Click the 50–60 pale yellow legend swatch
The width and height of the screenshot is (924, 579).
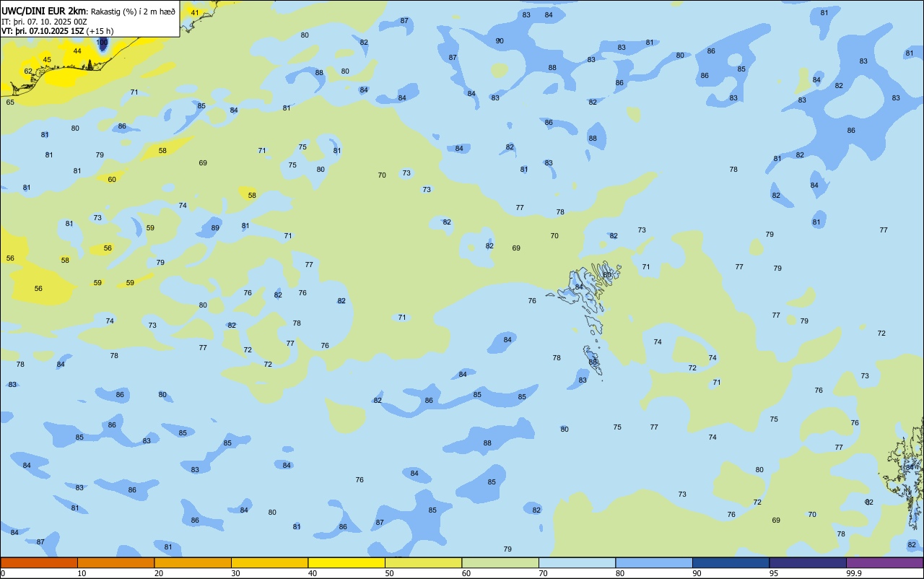(x=423, y=562)
